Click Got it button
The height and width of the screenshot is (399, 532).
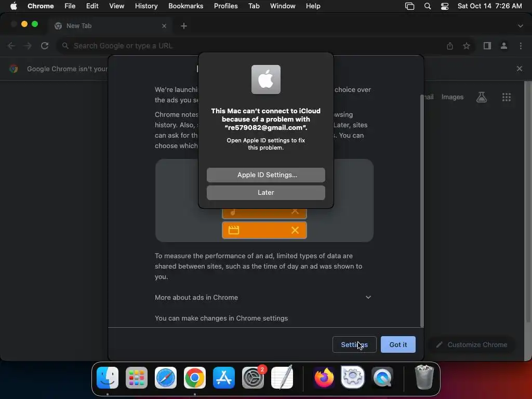tap(397, 344)
